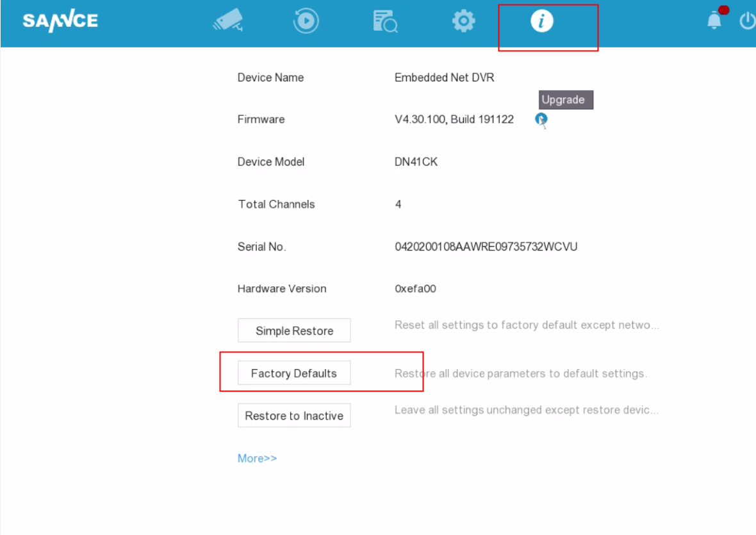Select the serial number 0420200108AAWRE09735732WCVU
This screenshot has width=756, height=535.
(x=486, y=247)
